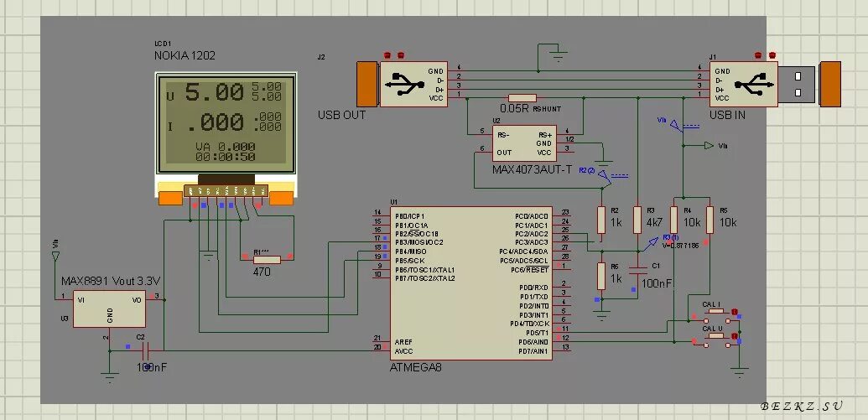Click the USB OUT connector symbol J2

click(x=403, y=84)
